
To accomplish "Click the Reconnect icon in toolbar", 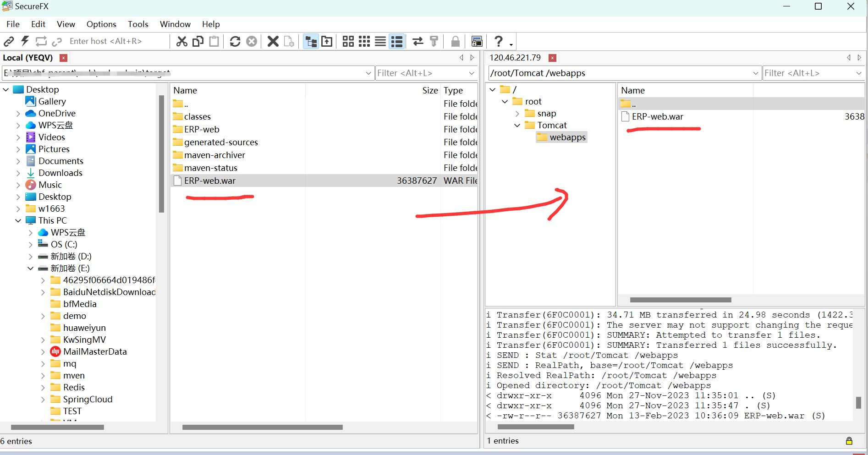I will point(41,41).
